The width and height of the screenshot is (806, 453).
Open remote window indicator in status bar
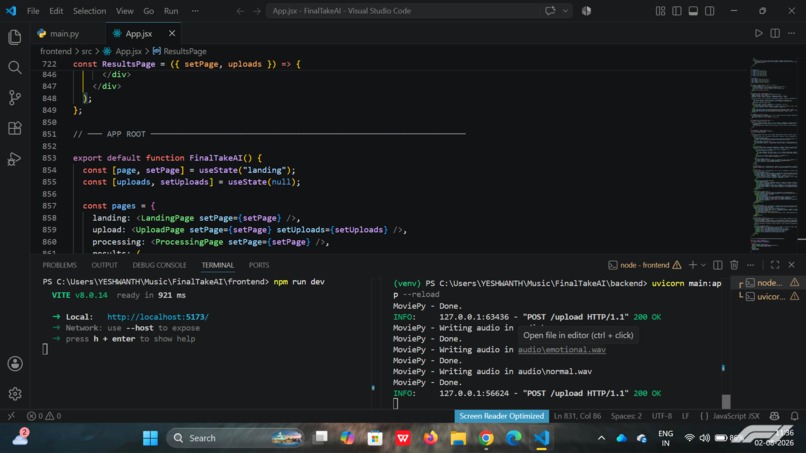pos(11,416)
